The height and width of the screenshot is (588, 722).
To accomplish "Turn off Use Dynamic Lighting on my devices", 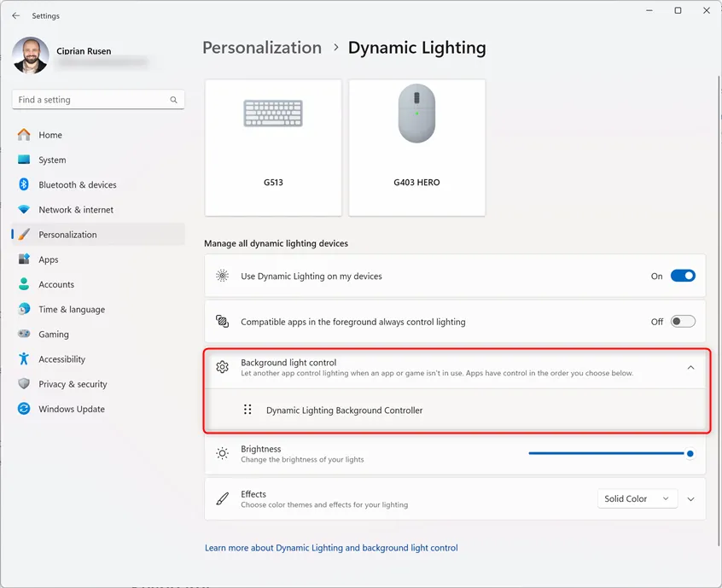I will [x=683, y=276].
